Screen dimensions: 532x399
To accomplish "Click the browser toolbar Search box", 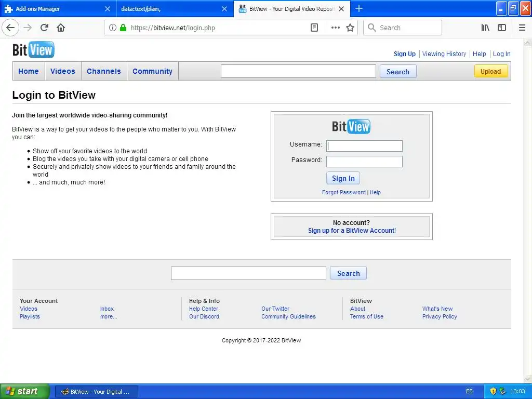I will coord(403,28).
